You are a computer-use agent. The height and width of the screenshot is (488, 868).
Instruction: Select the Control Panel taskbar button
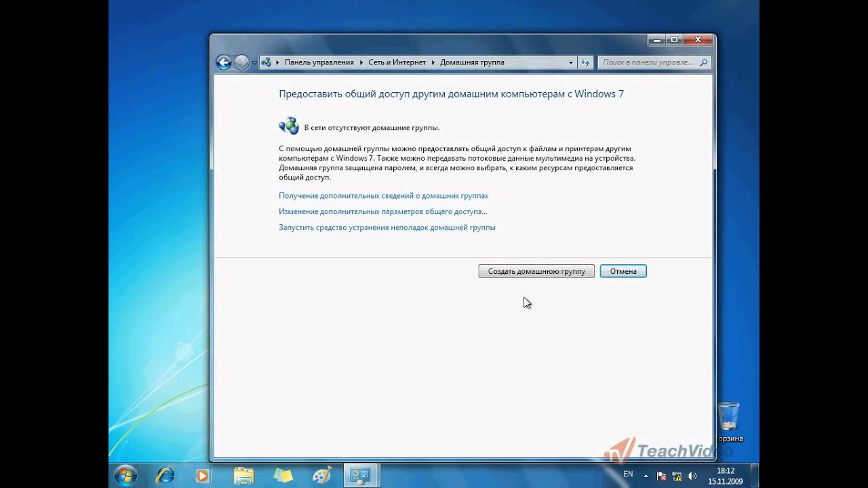361,475
